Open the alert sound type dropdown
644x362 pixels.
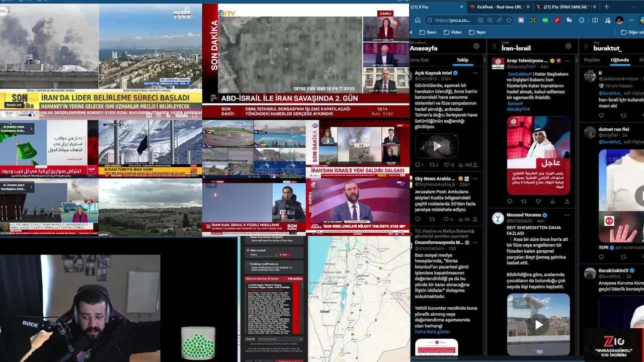(264, 254)
